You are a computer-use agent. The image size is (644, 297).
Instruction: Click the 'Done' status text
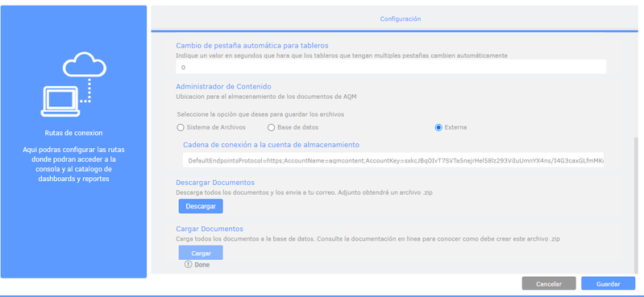point(202,265)
